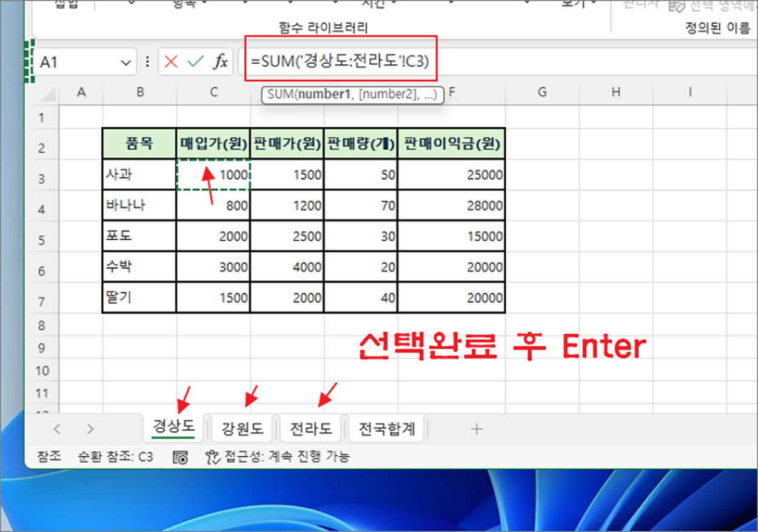
Task: Open the macro recording status bar icon
Action: click(x=180, y=457)
